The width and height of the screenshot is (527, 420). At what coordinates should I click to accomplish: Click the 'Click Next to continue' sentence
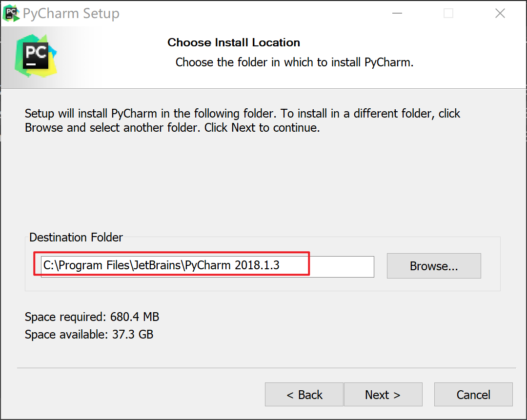(x=262, y=128)
